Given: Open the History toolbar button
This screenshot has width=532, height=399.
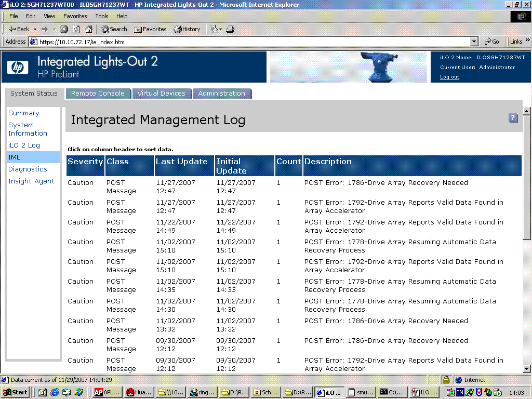Looking at the screenshot, I should coord(187,29).
